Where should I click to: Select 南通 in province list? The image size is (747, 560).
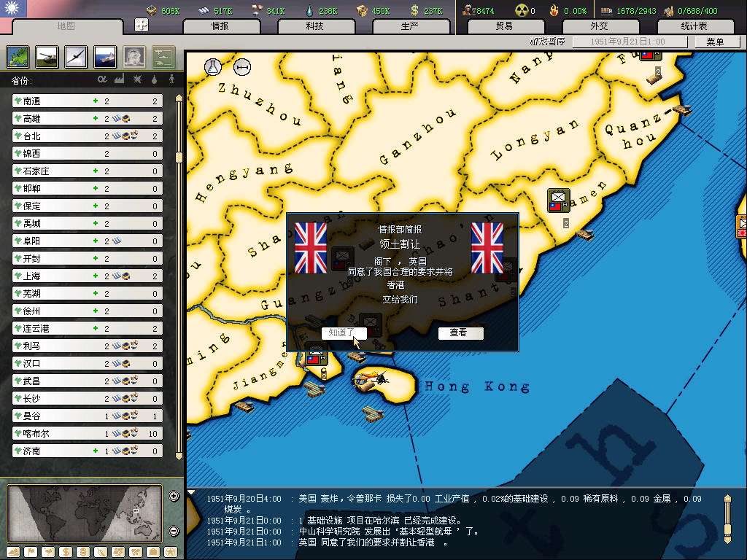pyautogui.click(x=88, y=101)
